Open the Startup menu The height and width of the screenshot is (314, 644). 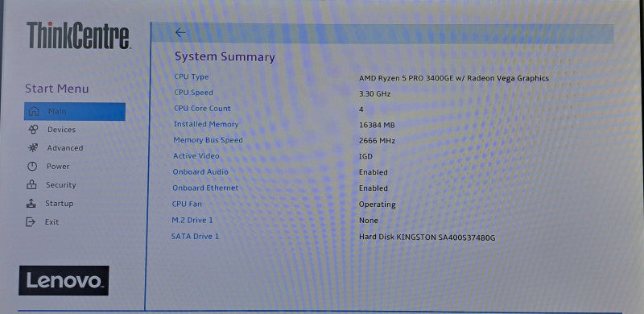(59, 204)
